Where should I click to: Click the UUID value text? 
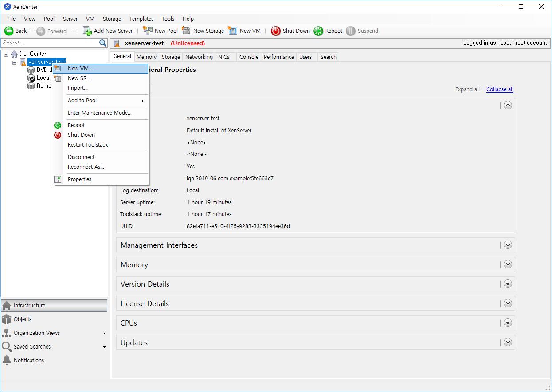238,226
